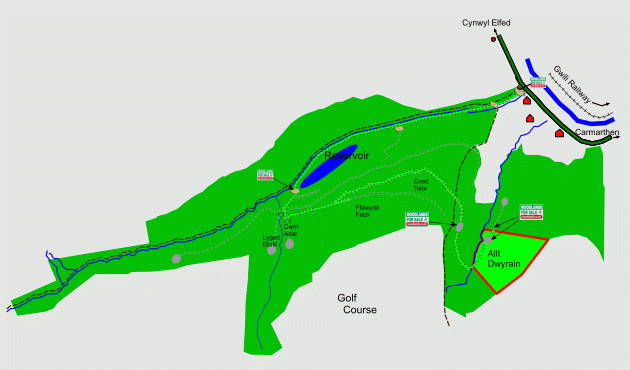Screen dimensions: 630x370
Task: Click the Ffawydd Fach woodland label
Action: pyautogui.click(x=367, y=211)
